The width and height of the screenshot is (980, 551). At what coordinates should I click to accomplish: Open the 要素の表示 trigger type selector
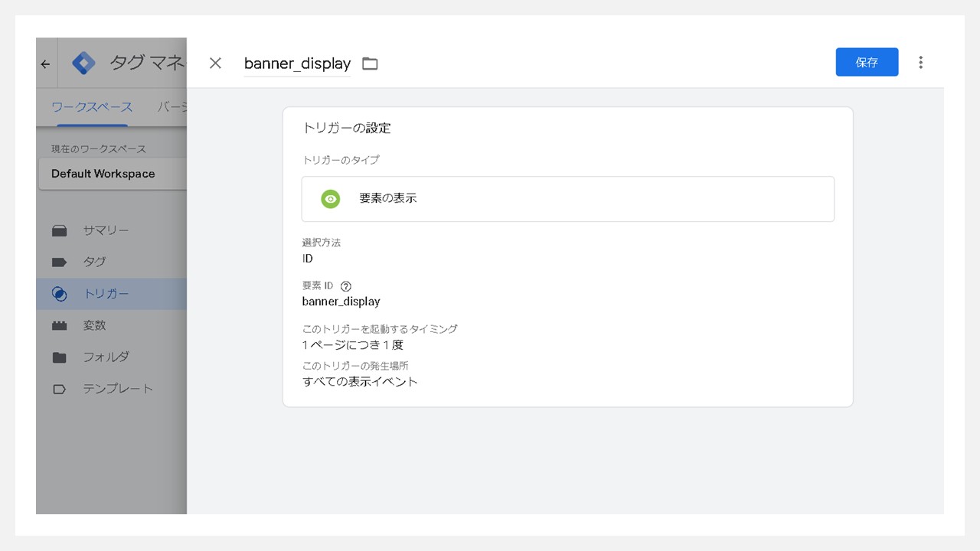(x=567, y=199)
